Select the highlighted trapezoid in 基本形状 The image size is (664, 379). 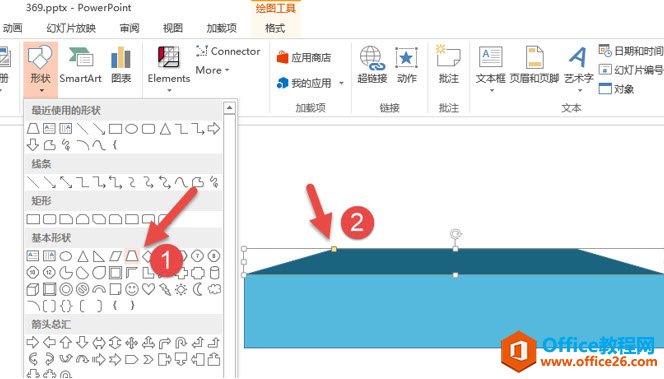tap(132, 256)
